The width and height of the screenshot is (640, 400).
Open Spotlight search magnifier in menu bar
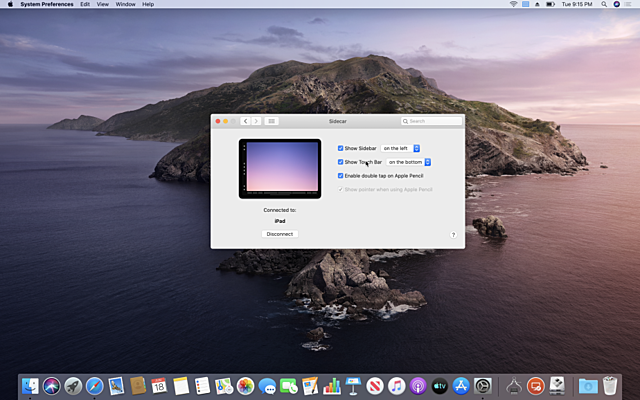[x=604, y=4]
